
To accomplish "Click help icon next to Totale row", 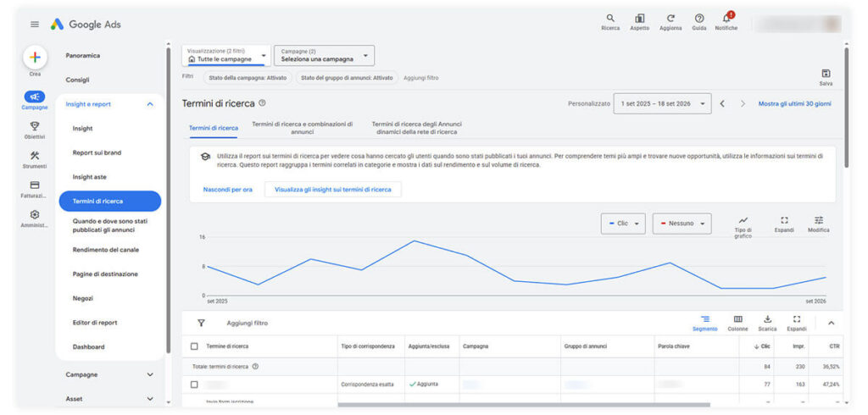I will 255,367.
